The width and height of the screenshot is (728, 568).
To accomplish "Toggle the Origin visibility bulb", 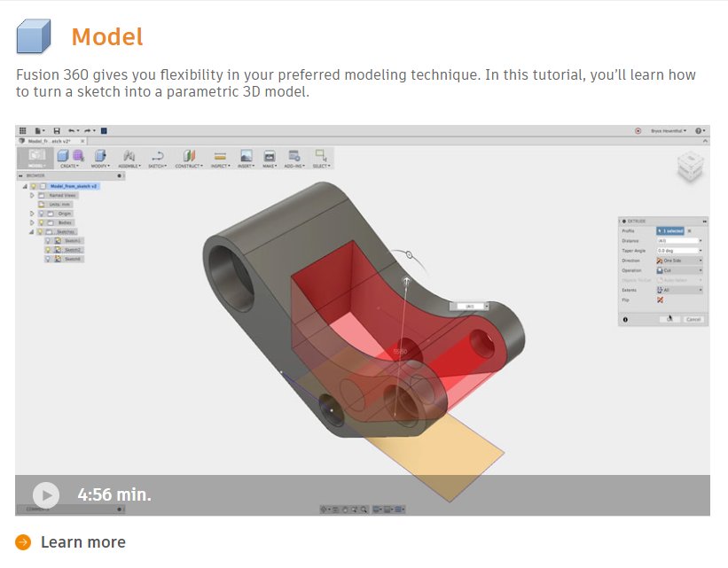I will tap(41, 214).
